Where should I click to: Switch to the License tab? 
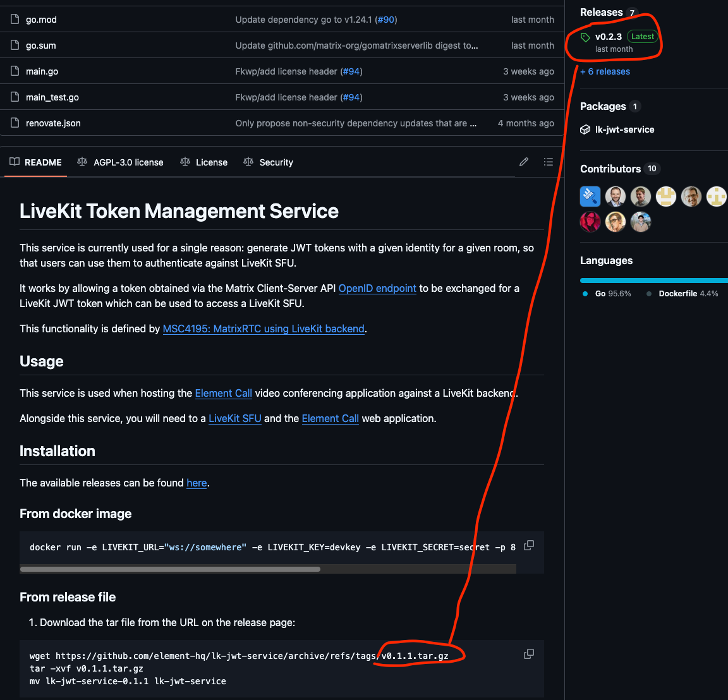tap(204, 162)
